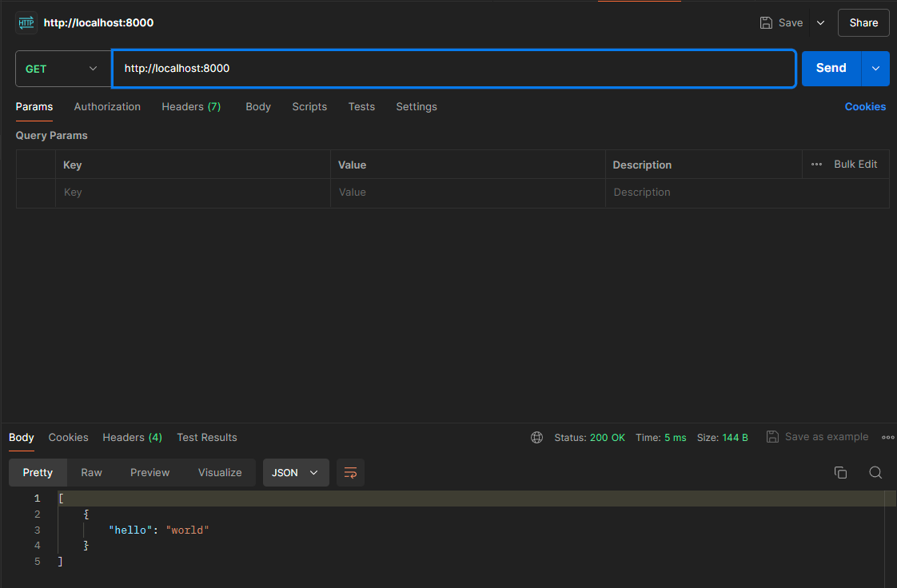Viewport: 897px width, 588px height.
Task: Open the GET method dropdown
Action: pos(63,69)
